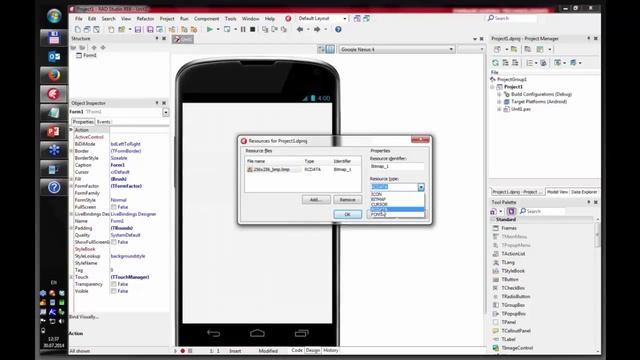Click the refresh icon in Project Manager

[496, 63]
